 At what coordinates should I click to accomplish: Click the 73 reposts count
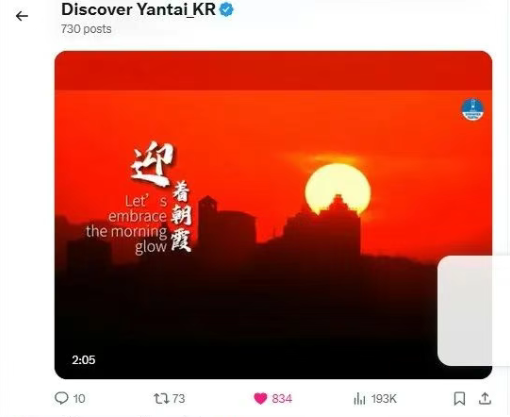click(x=179, y=399)
